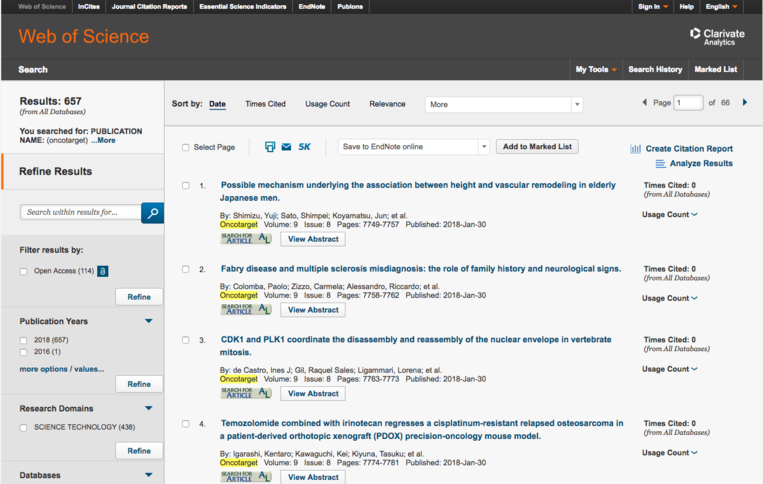The image size is (763, 484).
Task: Click the print icon in results toolbar
Action: click(x=270, y=147)
